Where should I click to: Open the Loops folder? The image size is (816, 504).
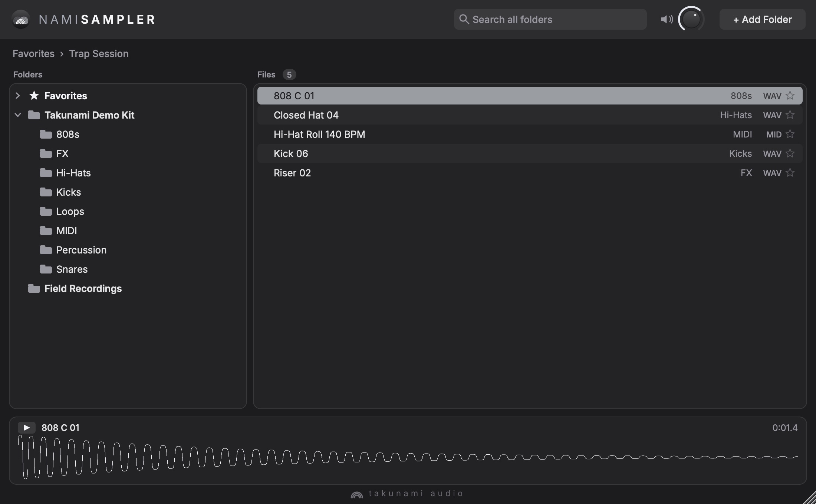pos(128,211)
